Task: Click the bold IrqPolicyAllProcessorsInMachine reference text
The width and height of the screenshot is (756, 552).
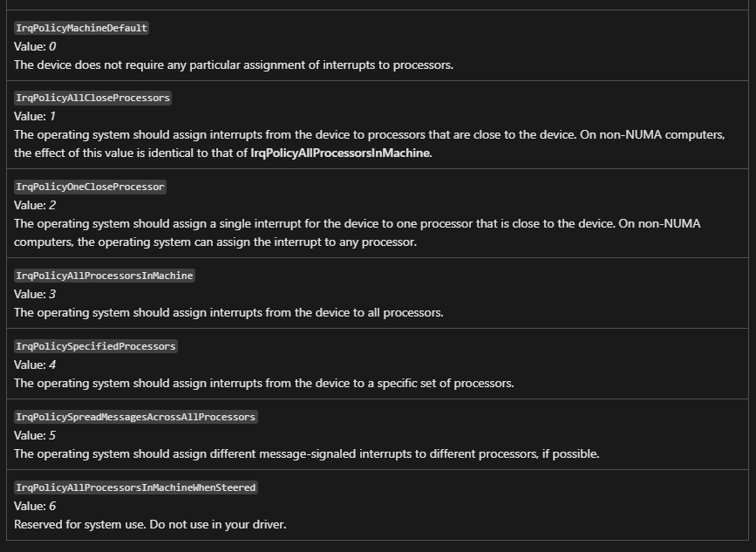Action: point(340,153)
